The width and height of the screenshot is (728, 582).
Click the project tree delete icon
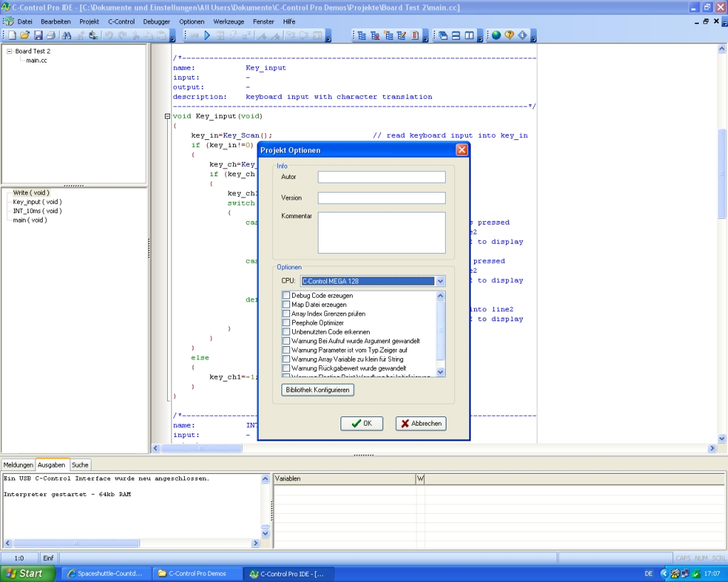click(375, 36)
